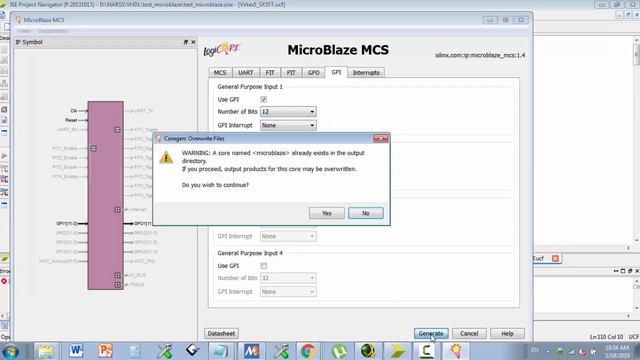
Task: Open the dark globe taskbar icon
Action: pyautogui.click(x=367, y=351)
